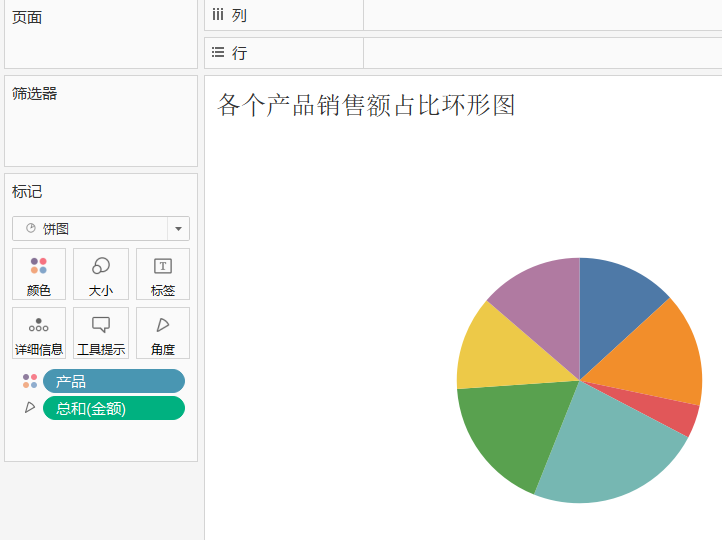Click the 角度 (Angle) marks card button
The width and height of the screenshot is (722, 540).
162,333
